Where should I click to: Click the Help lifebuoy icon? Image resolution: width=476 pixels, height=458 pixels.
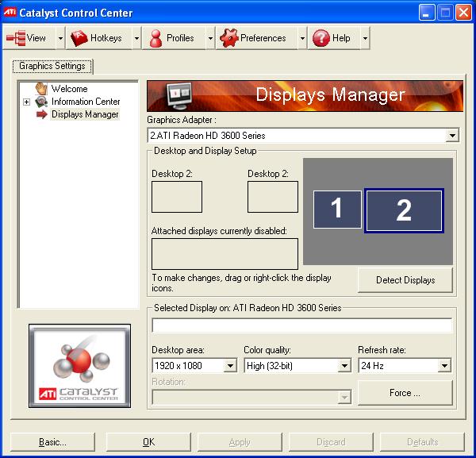tap(321, 38)
